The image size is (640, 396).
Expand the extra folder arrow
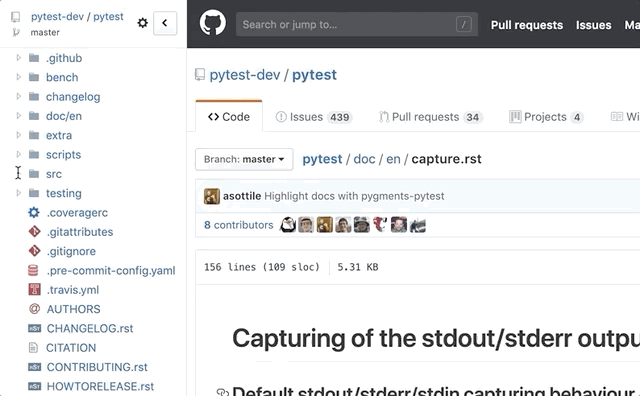click(18, 135)
